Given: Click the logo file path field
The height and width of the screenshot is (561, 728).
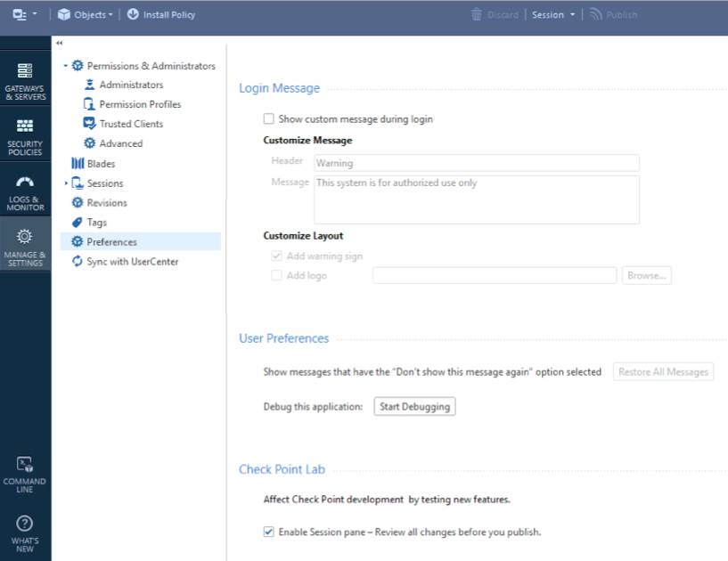Looking at the screenshot, I should [x=495, y=276].
